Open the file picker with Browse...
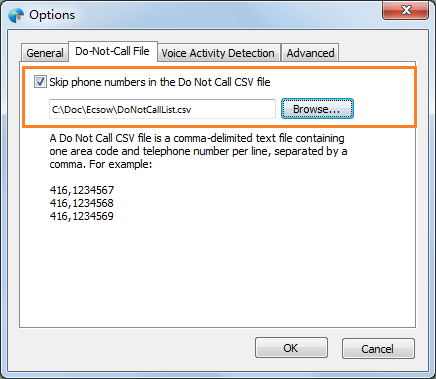This screenshot has height=379, width=436. pos(317,109)
